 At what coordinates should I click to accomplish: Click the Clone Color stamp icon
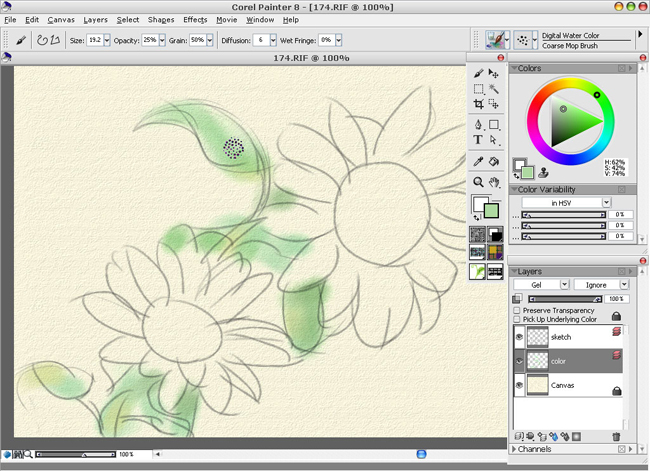pos(543,171)
